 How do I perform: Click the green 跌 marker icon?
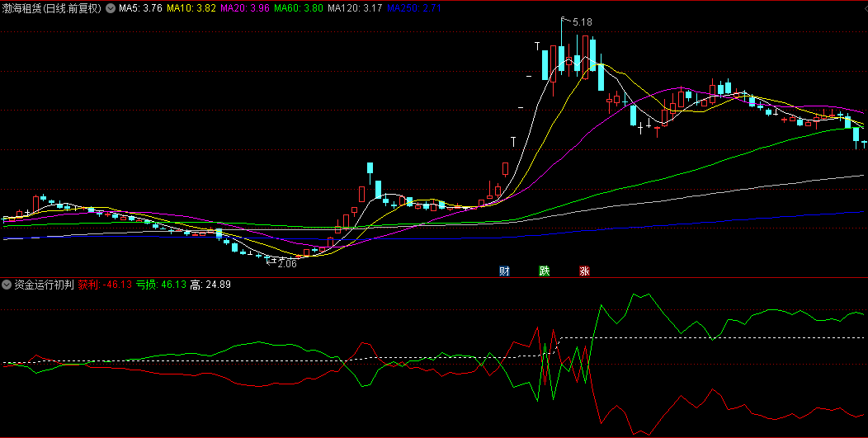pyautogui.click(x=545, y=271)
